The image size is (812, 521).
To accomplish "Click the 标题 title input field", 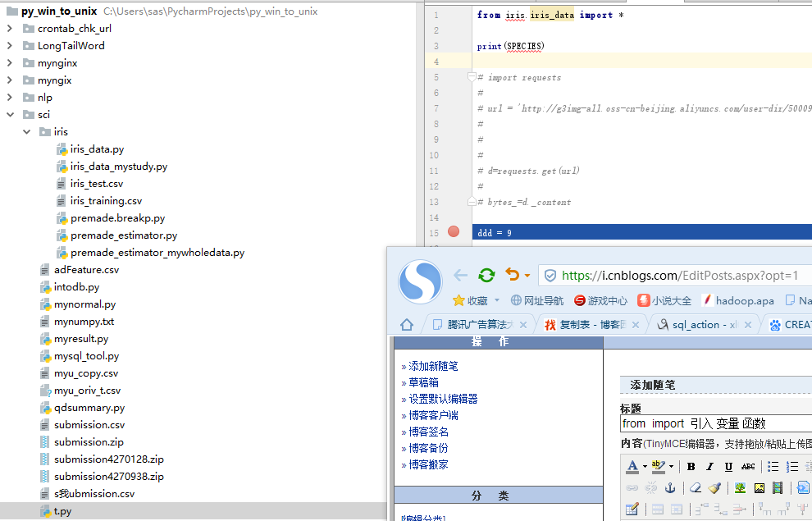I will (716, 423).
